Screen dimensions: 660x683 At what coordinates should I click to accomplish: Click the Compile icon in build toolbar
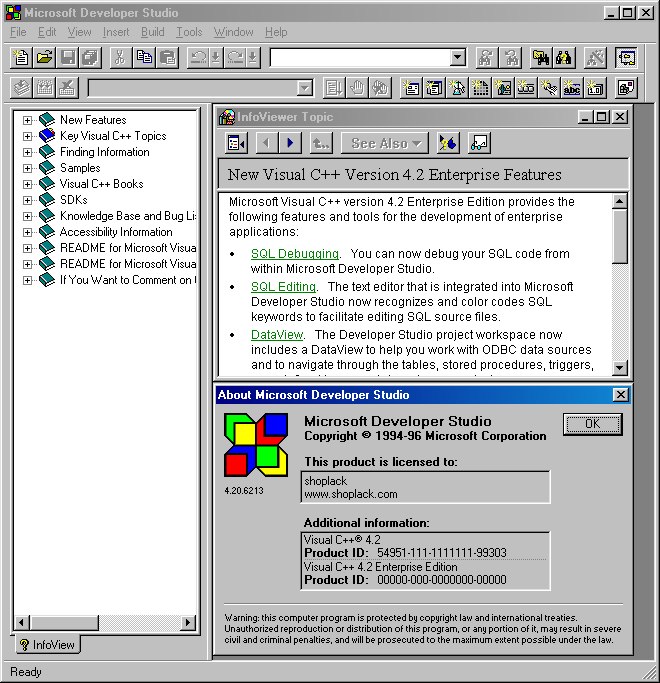pyautogui.click(x=21, y=88)
